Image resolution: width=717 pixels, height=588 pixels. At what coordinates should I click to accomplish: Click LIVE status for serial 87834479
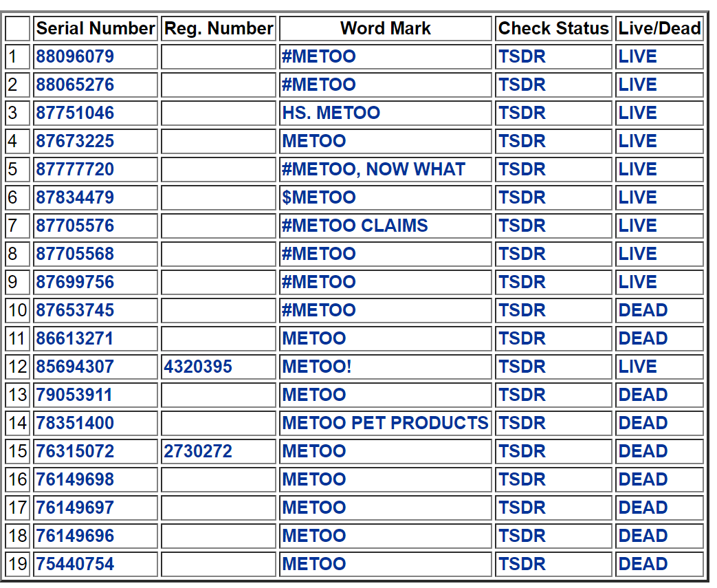[x=637, y=197]
